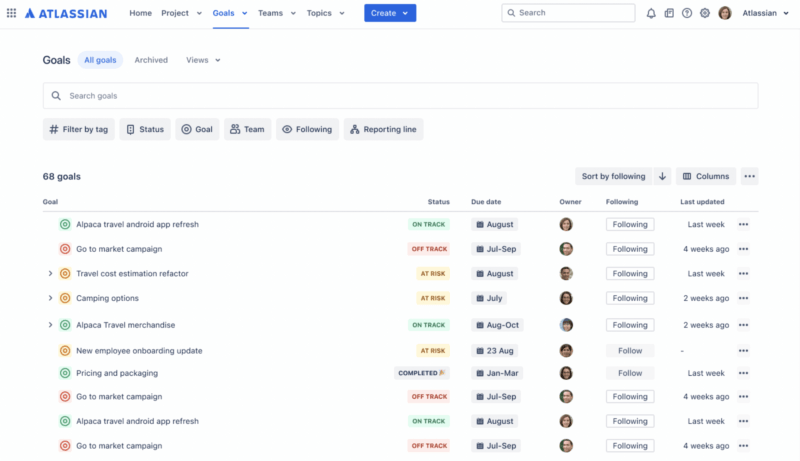Click Sort by following button
The image size is (800, 461).
613,176
